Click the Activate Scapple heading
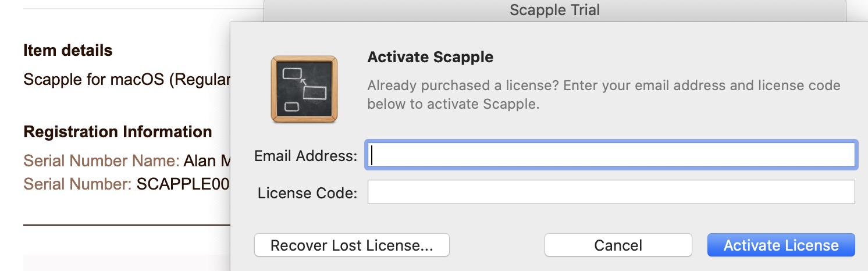The width and height of the screenshot is (868, 271). (x=431, y=57)
